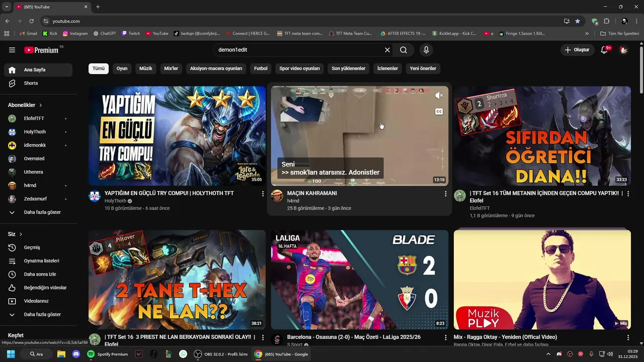
Task: Open the ElofelTFT subscription
Action: click(38, 119)
